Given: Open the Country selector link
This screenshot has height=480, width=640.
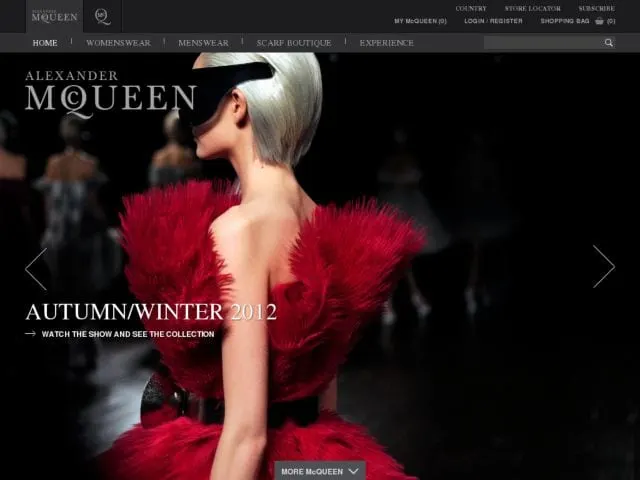Looking at the screenshot, I should 471,9.
